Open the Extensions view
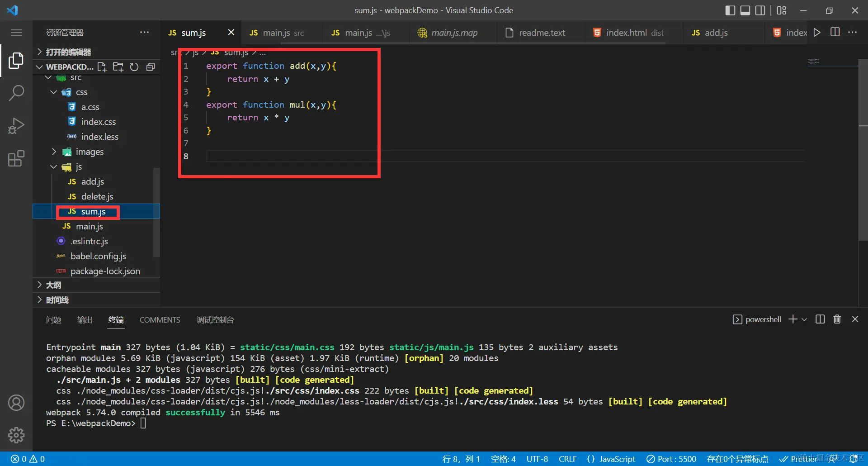The image size is (868, 466). (16, 159)
